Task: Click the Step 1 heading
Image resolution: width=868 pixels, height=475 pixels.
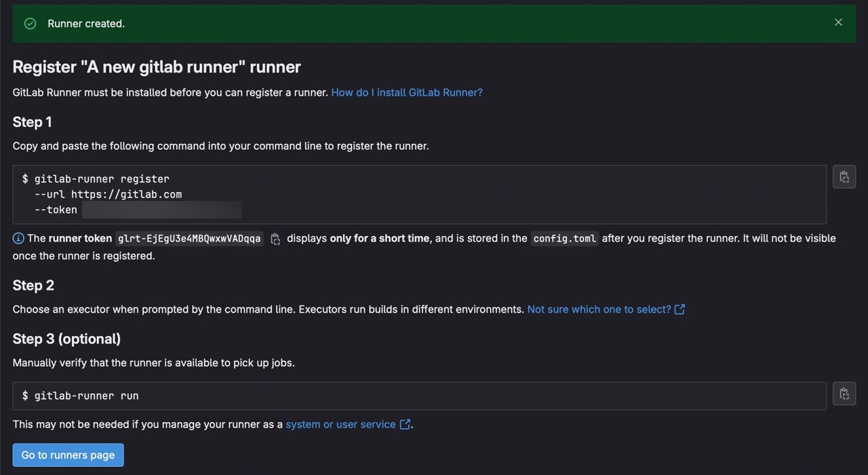Action: (32, 122)
